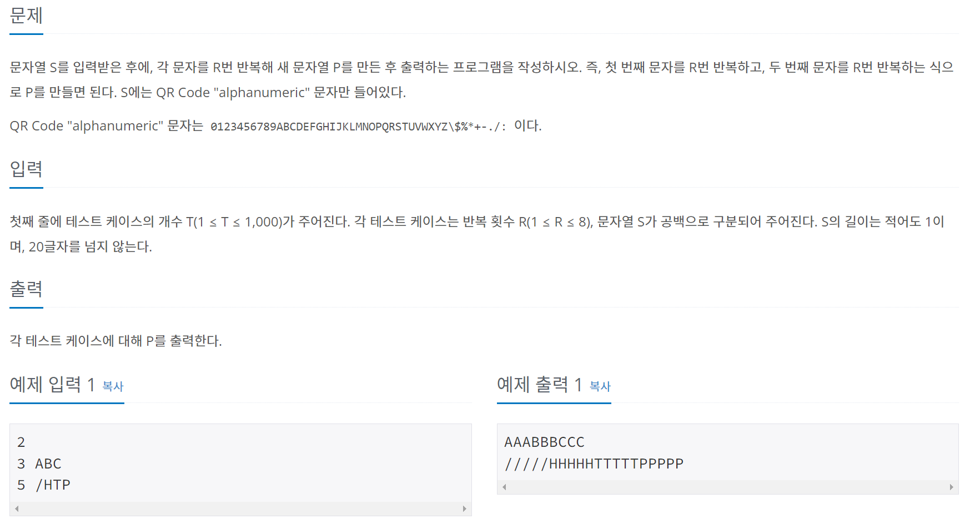Click left arrow of sample output scrollbar
980x529 pixels.
click(x=504, y=487)
